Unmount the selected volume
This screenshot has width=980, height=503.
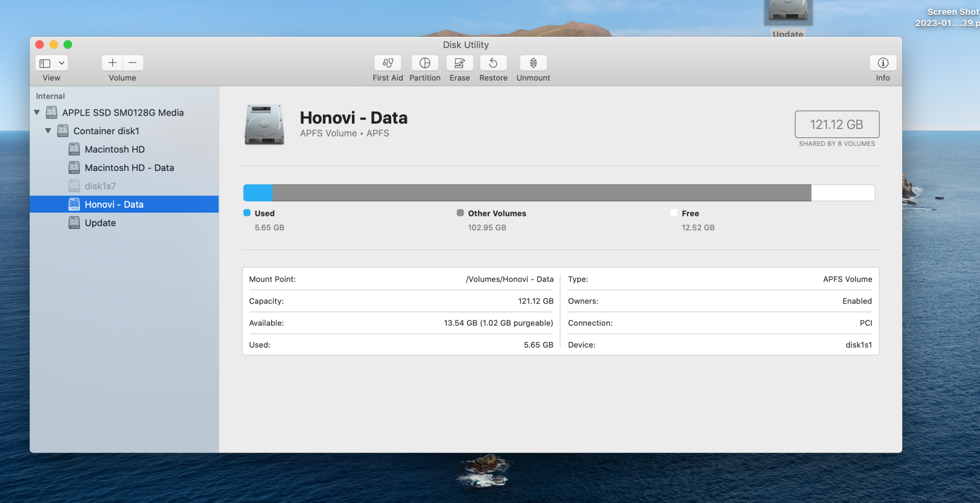533,63
